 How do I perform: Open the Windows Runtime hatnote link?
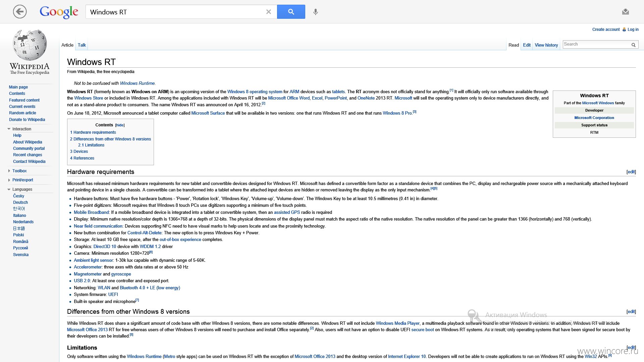pos(137,83)
